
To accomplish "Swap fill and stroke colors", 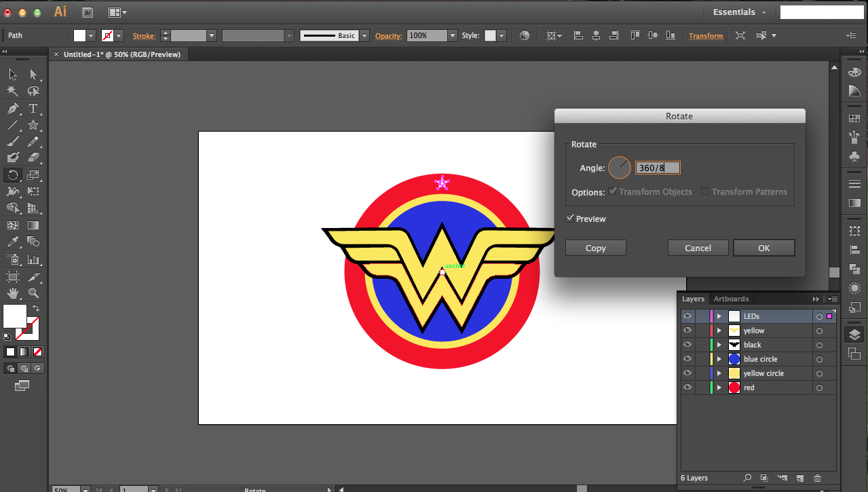I will click(35, 308).
